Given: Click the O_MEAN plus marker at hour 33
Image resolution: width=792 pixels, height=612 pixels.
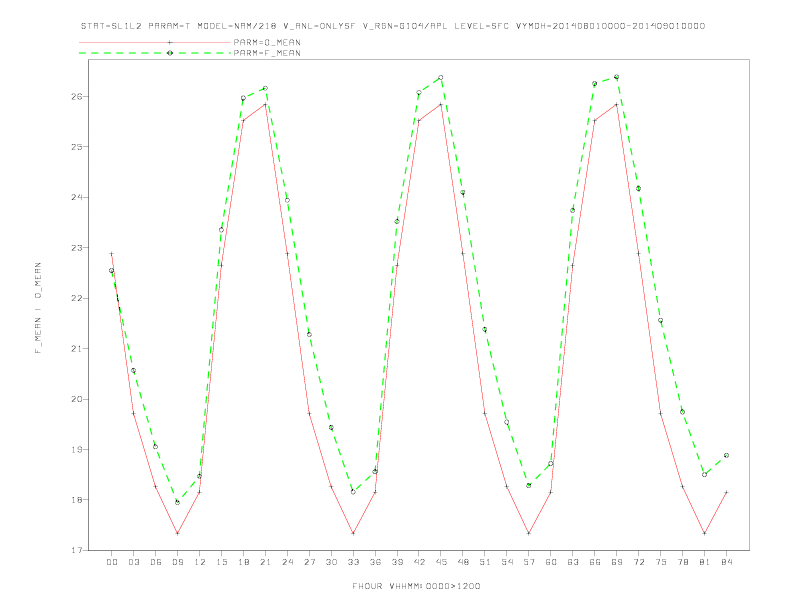Looking at the screenshot, I should tap(353, 533).
